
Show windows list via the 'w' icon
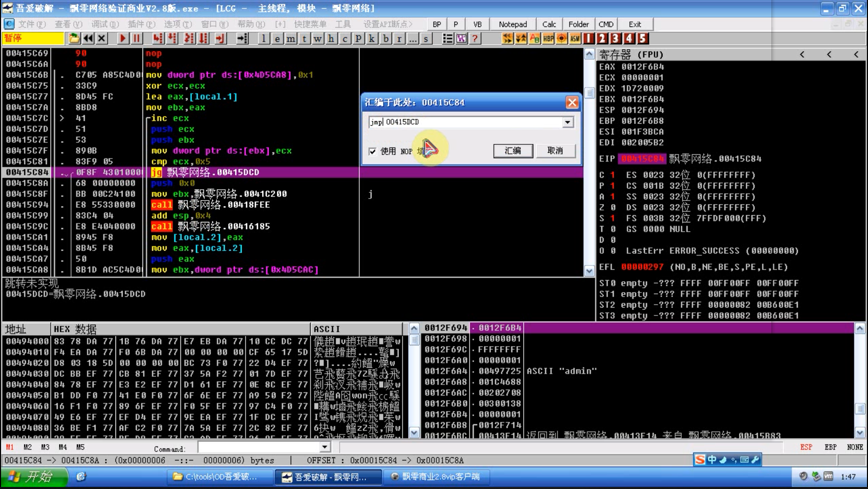click(318, 38)
